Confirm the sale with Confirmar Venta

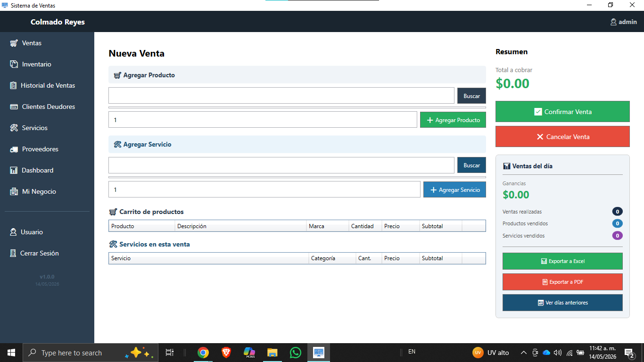coord(562,112)
